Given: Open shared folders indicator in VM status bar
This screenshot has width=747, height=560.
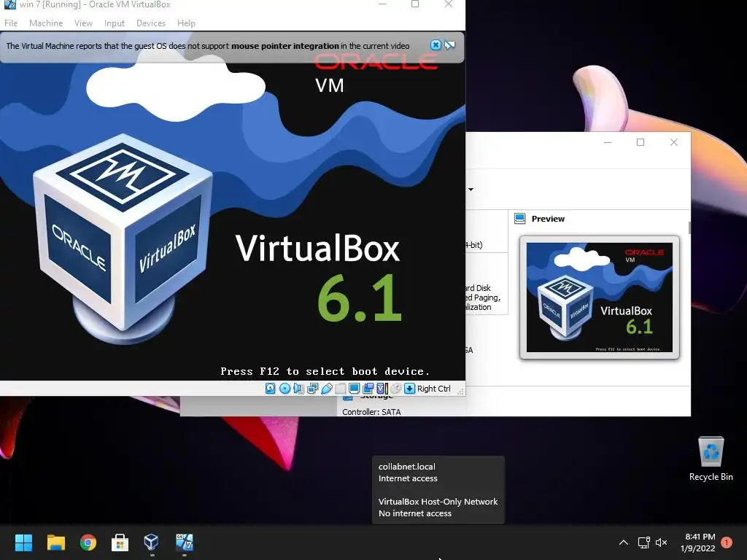Looking at the screenshot, I should click(x=340, y=389).
